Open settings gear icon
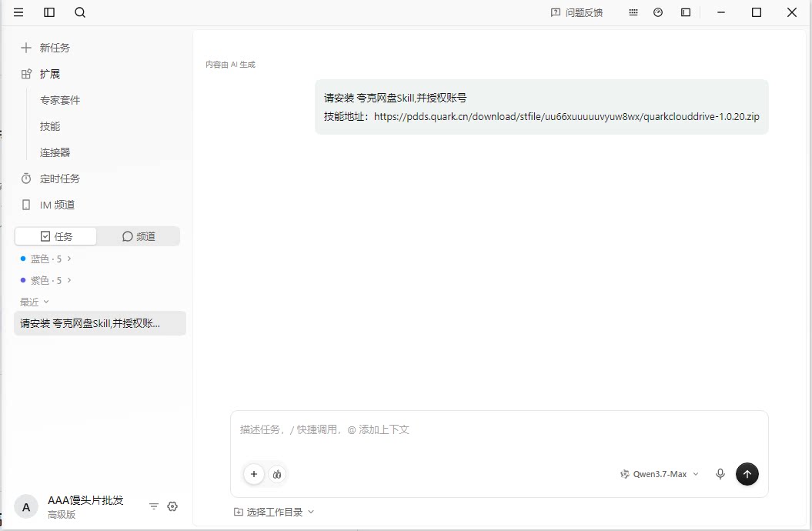The image size is (812, 531). (x=172, y=506)
